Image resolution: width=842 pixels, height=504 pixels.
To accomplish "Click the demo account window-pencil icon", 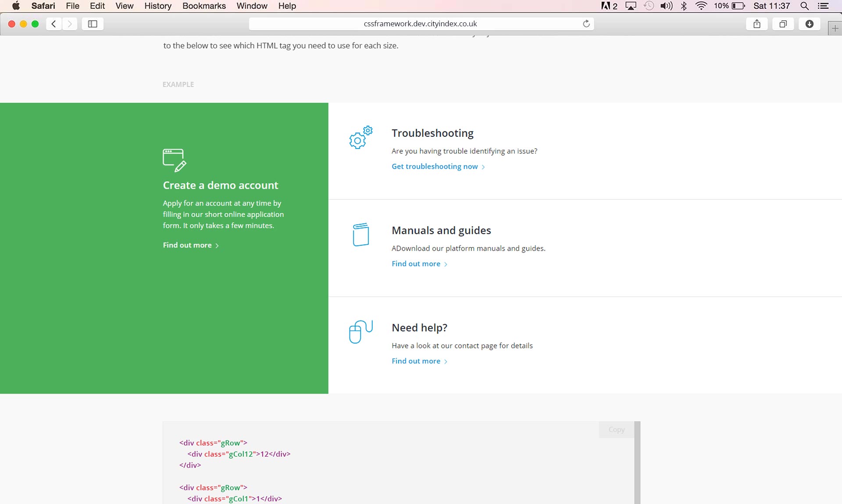I will click(x=174, y=160).
